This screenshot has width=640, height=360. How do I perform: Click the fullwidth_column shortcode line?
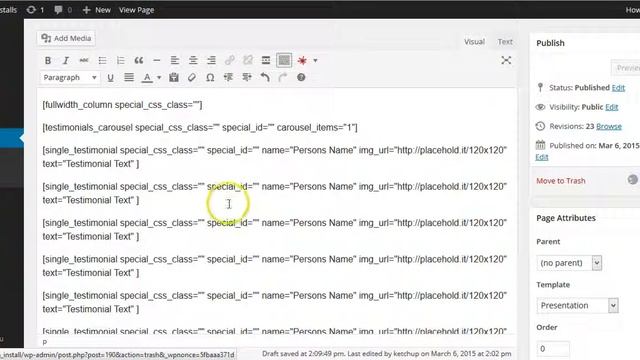coord(122,105)
